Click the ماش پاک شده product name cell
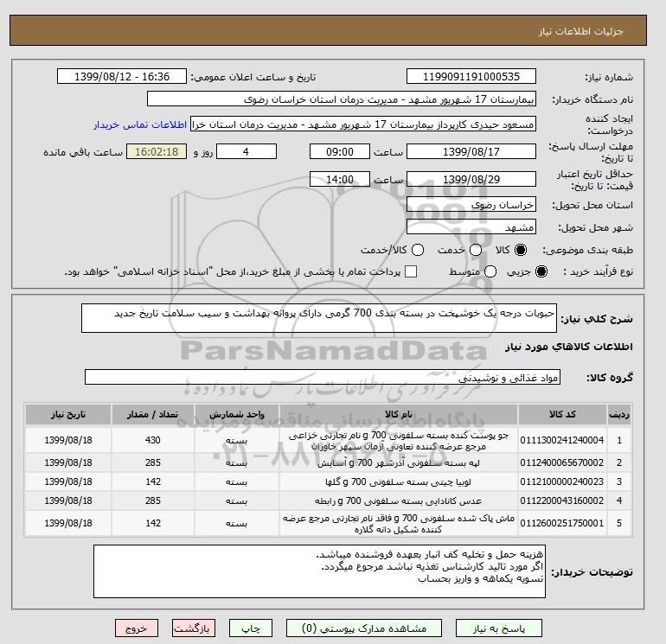666x644 pixels. pos(399,524)
